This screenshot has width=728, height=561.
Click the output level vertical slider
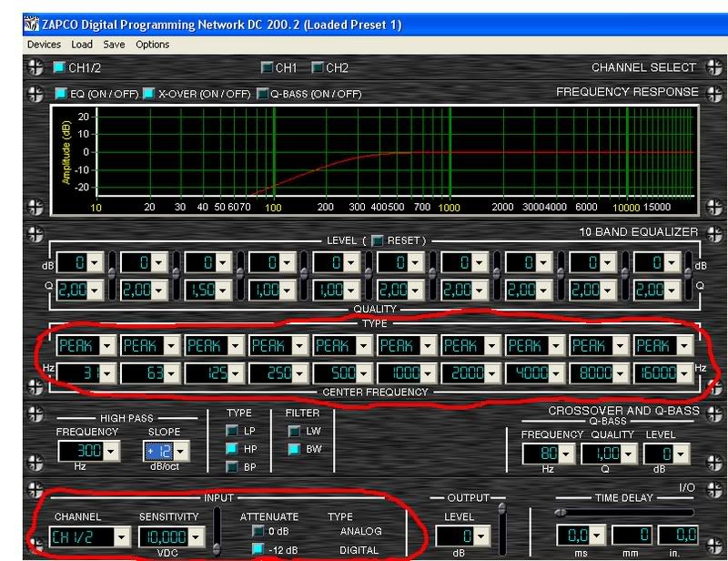click(502, 529)
